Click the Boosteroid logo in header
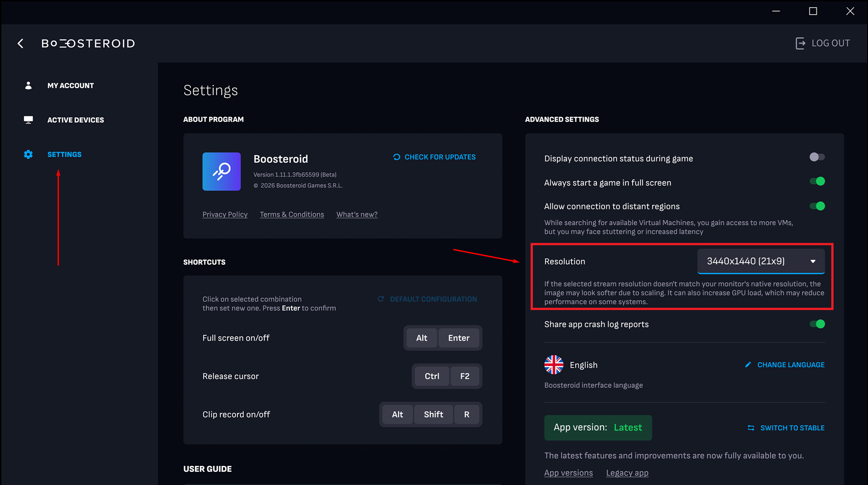The height and width of the screenshot is (485, 868). tap(88, 44)
